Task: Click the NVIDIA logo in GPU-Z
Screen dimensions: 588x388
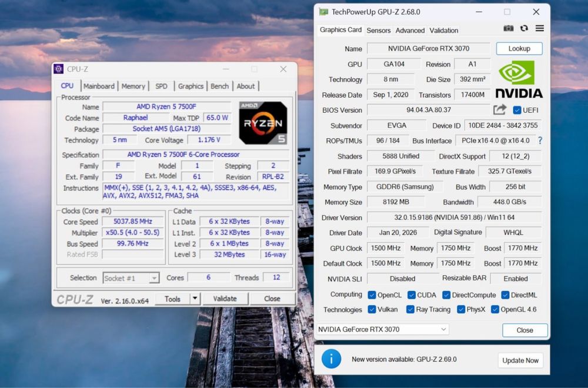Action: (x=519, y=79)
